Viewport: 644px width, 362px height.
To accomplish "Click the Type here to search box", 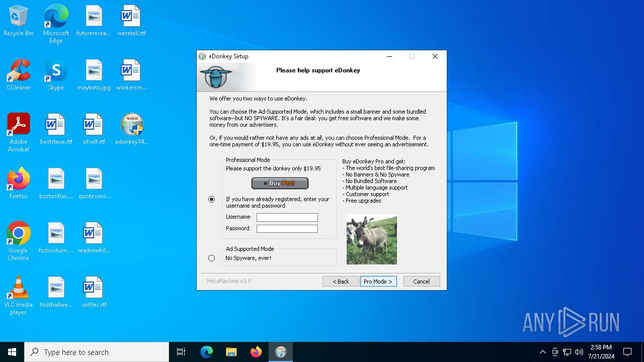I will [97, 352].
